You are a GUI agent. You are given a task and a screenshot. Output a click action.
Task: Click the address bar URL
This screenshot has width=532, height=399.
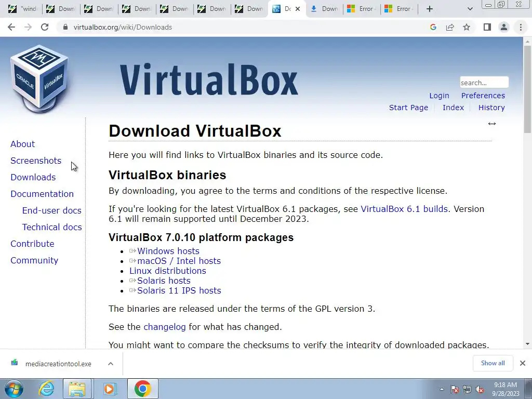click(x=123, y=27)
